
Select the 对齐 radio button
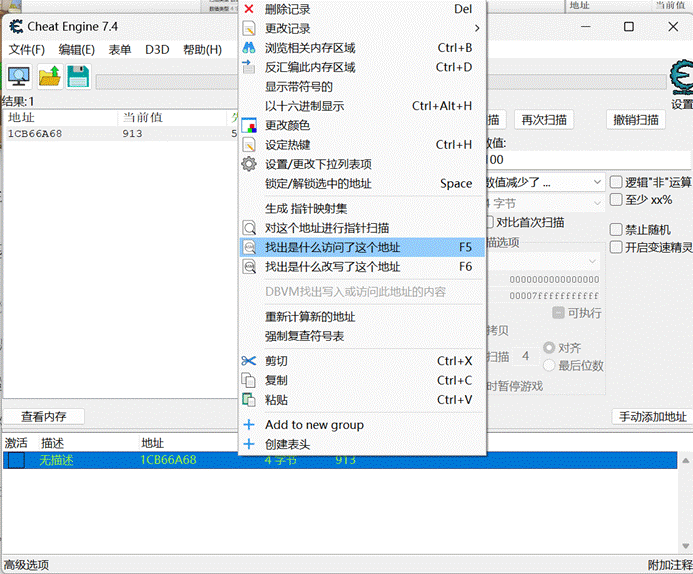click(549, 348)
